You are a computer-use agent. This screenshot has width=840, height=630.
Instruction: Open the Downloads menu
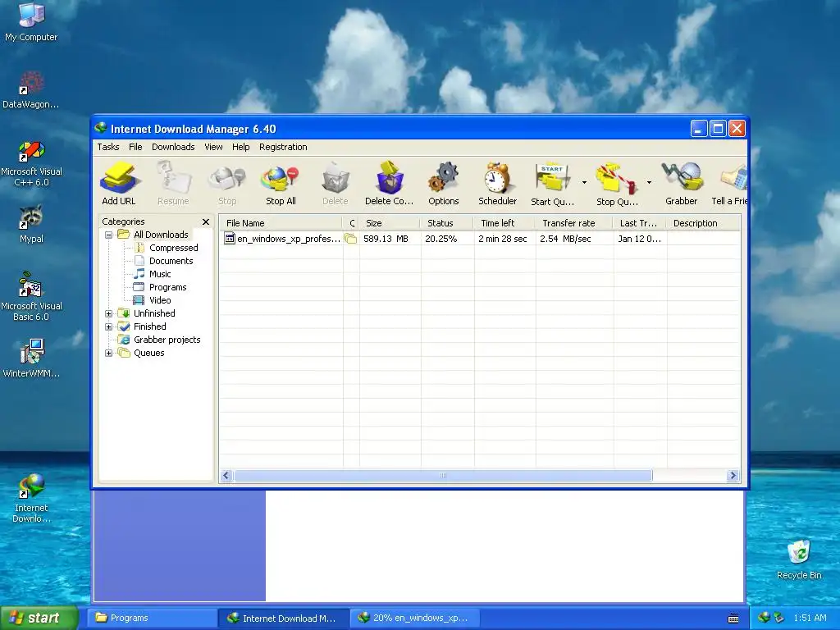(x=173, y=147)
